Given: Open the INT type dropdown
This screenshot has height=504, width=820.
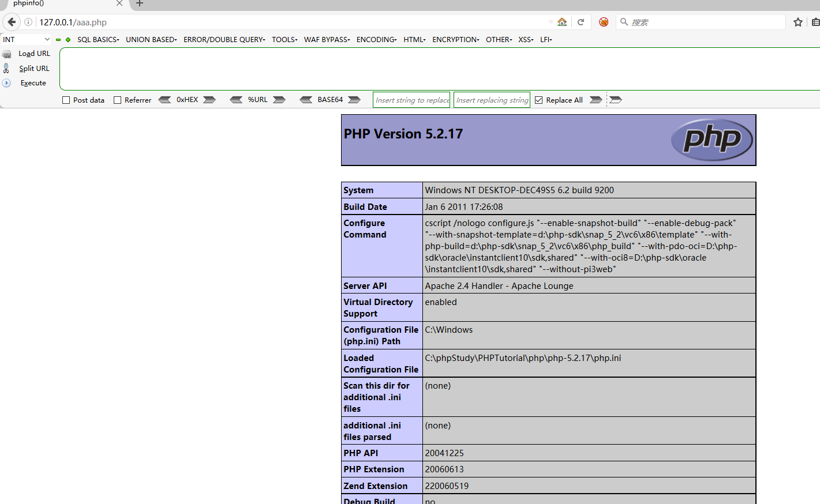Looking at the screenshot, I should click(x=26, y=39).
